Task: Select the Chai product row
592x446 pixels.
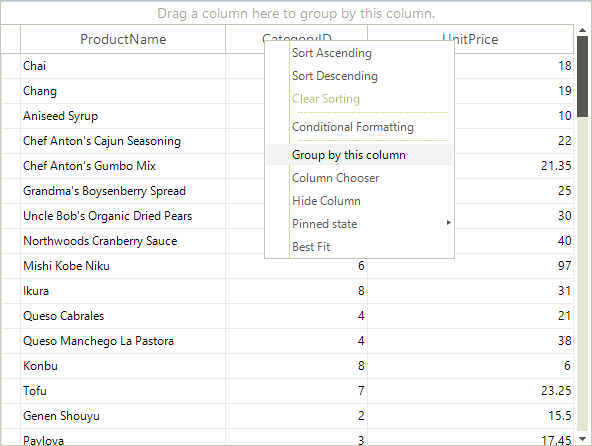Action: 287,66
